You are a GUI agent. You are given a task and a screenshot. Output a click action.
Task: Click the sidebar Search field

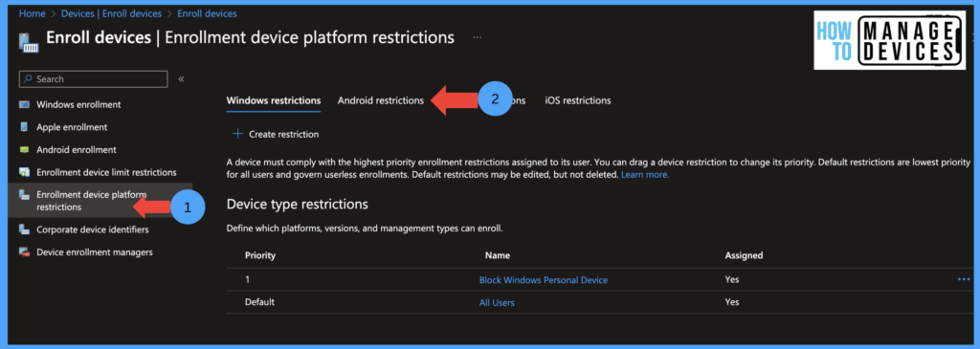[x=93, y=79]
